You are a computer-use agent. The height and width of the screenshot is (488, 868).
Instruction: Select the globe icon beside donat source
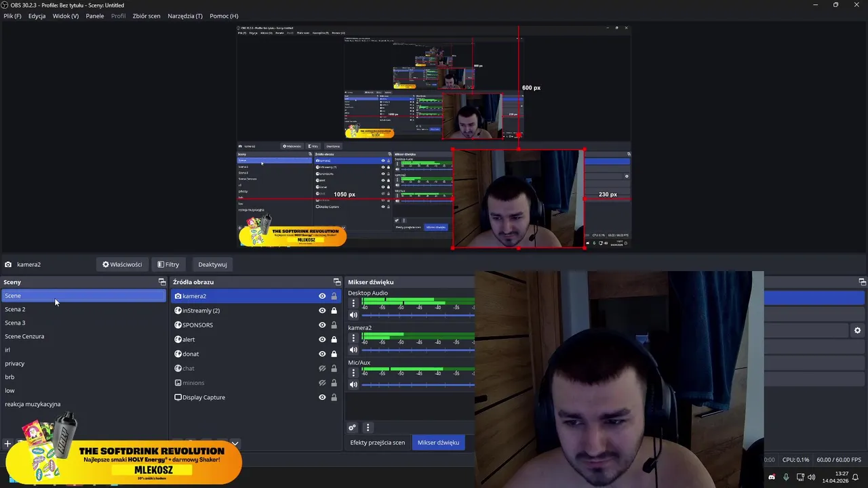[x=178, y=354]
